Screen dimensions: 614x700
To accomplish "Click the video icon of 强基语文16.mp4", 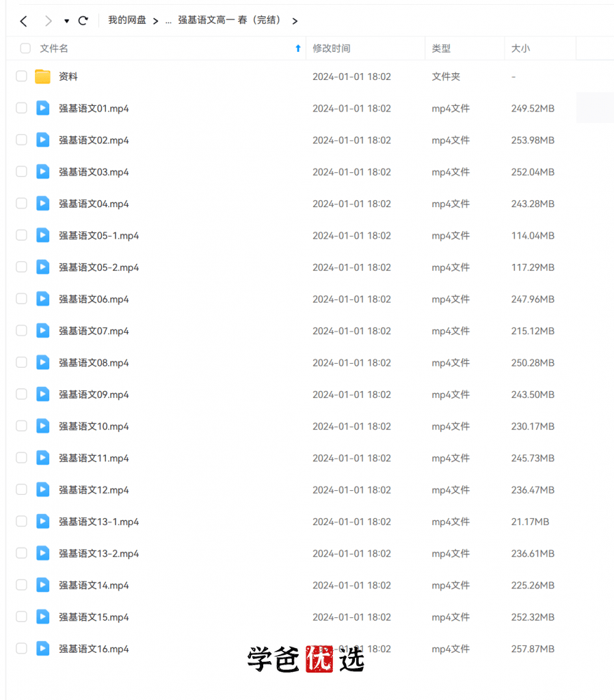I will pyautogui.click(x=42, y=648).
